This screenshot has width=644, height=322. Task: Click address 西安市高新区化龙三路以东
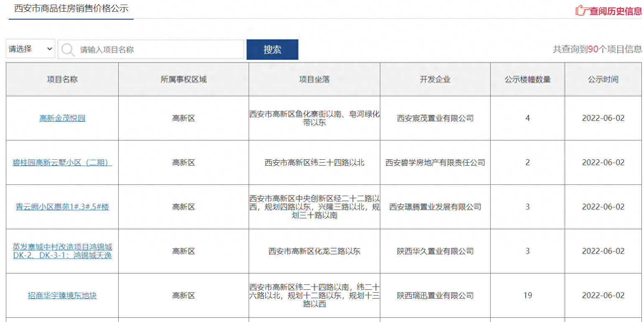coord(314,251)
